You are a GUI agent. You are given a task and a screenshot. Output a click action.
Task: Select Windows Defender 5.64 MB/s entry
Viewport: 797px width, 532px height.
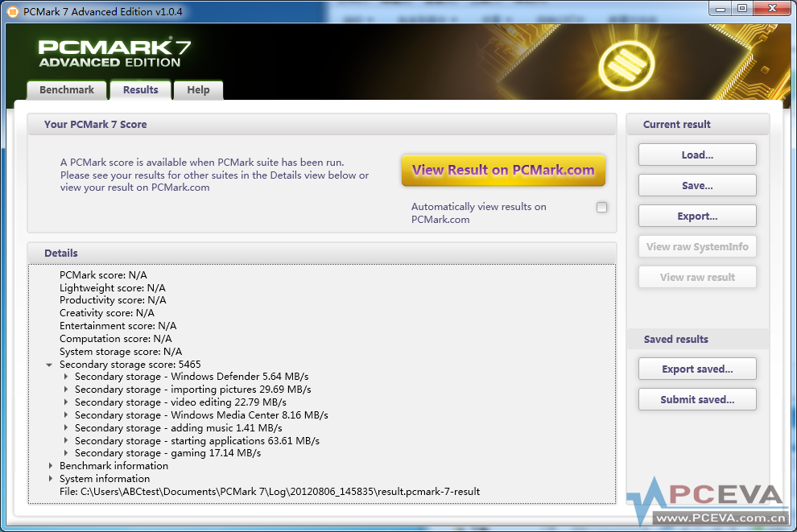click(192, 377)
